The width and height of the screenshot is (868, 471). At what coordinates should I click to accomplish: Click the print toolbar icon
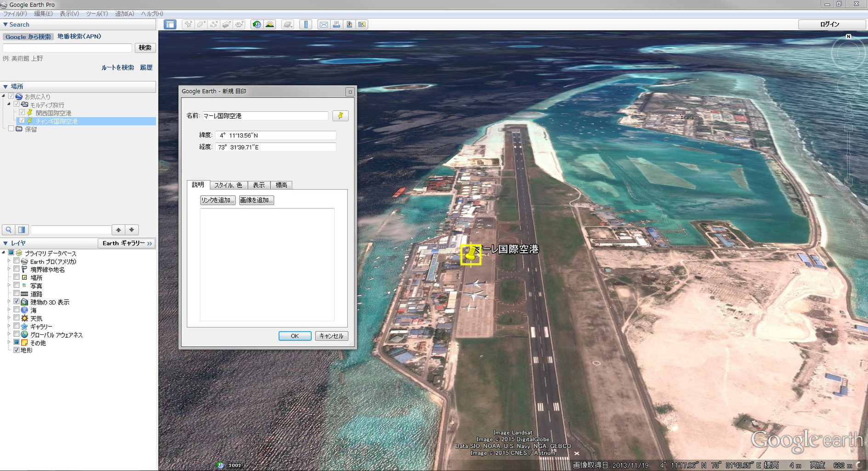pos(337,24)
